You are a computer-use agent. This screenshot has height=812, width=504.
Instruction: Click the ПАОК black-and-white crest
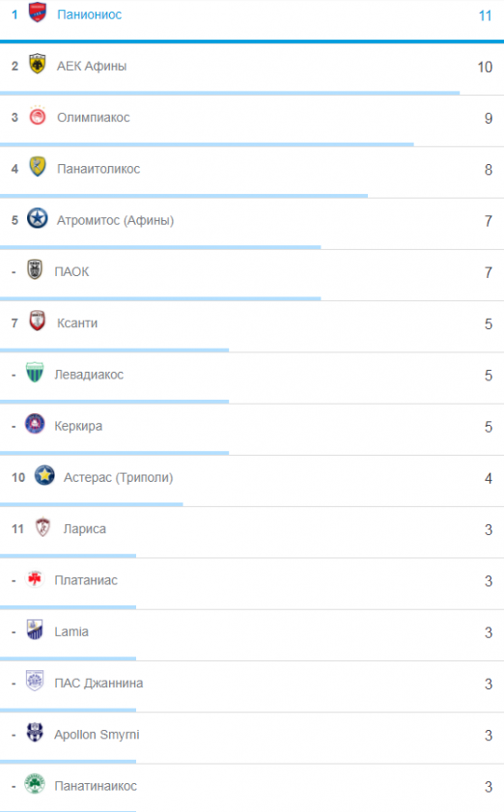pyautogui.click(x=35, y=269)
